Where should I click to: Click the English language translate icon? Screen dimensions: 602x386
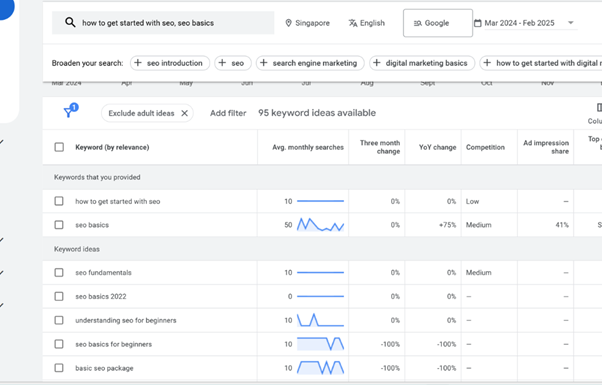point(353,23)
